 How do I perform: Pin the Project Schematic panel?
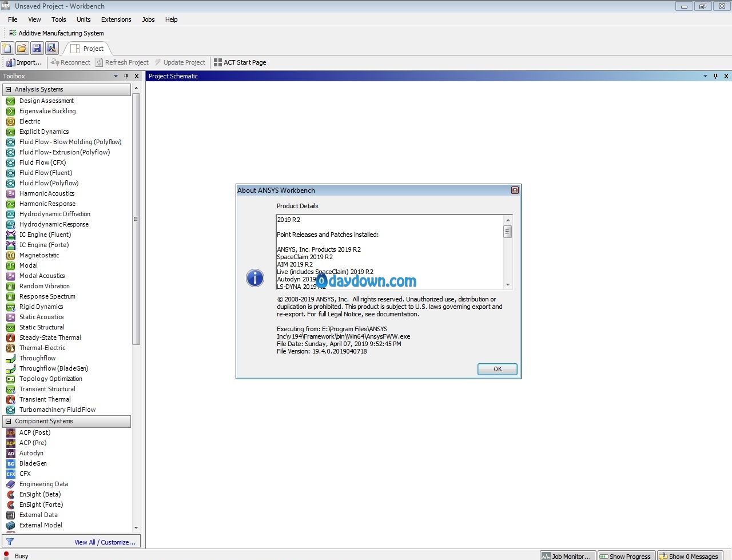click(x=715, y=76)
